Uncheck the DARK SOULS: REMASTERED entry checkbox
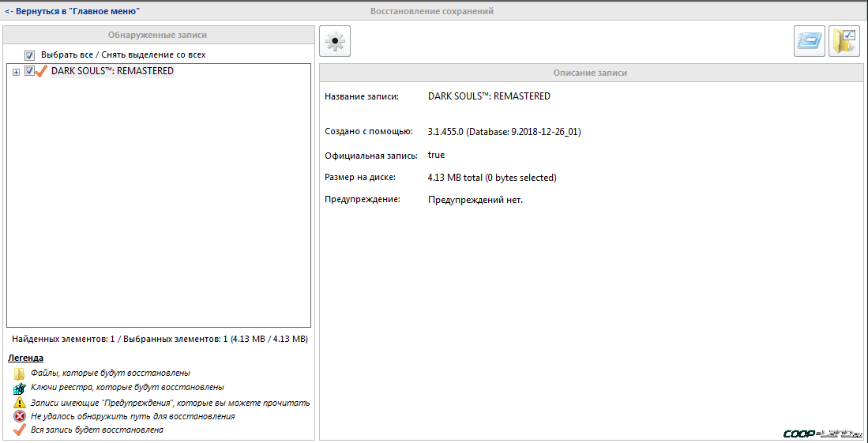The width and height of the screenshot is (868, 443). click(30, 71)
